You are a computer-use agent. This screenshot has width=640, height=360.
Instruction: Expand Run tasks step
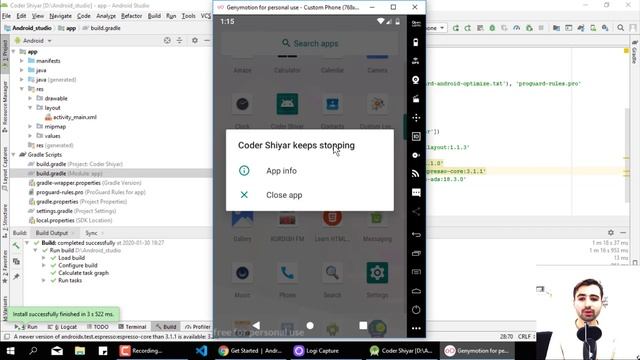44,280
